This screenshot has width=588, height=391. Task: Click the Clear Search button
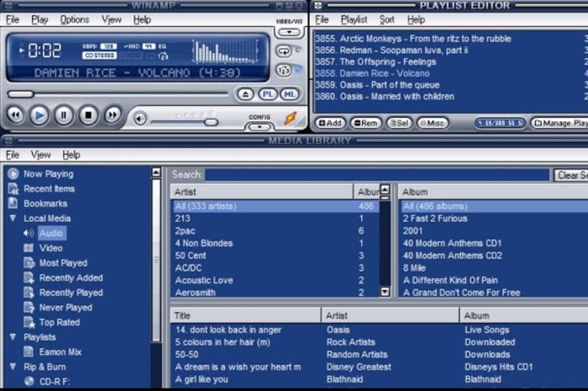coord(571,175)
